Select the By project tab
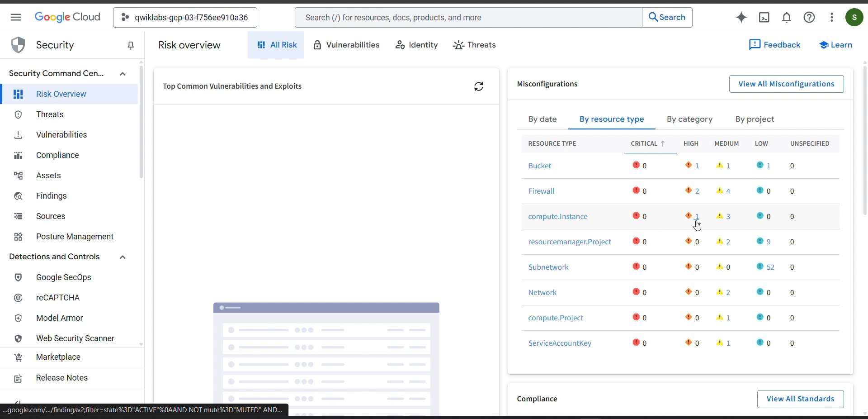The width and height of the screenshot is (868, 419). point(755,119)
